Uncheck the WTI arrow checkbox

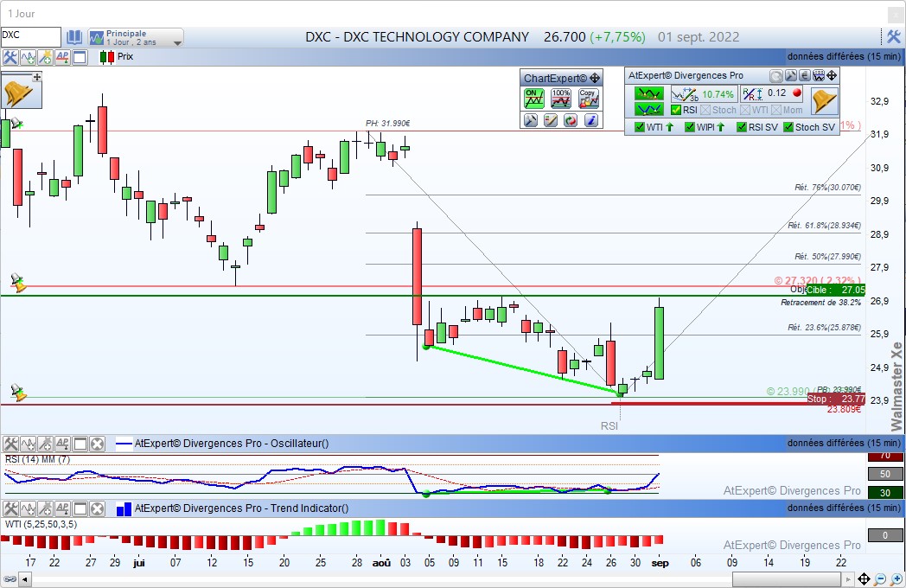tap(639, 127)
